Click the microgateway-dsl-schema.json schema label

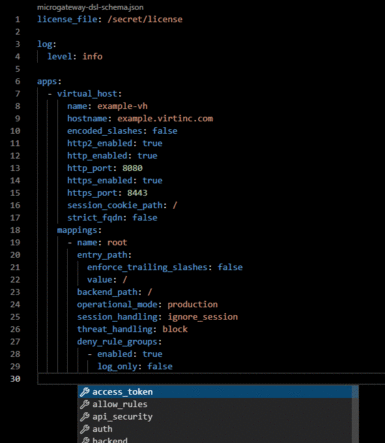(x=90, y=7)
